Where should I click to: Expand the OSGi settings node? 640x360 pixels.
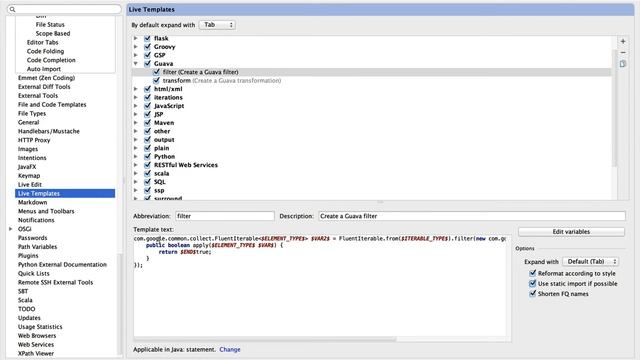tap(11, 229)
